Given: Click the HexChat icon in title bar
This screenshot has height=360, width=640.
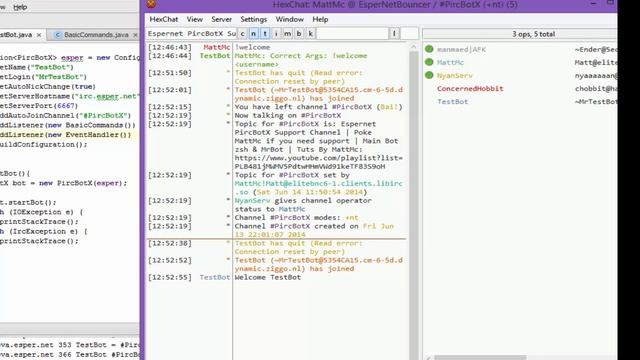Looking at the screenshot, I should click(151, 4).
